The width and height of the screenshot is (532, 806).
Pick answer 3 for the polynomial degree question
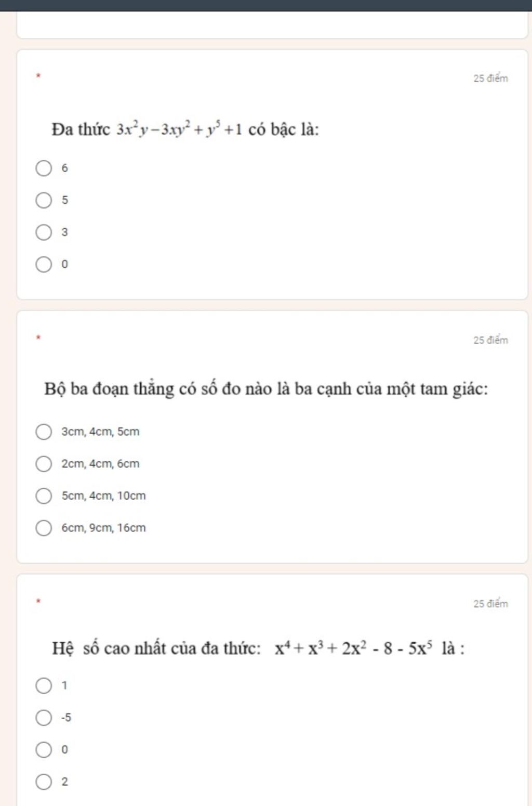point(44,232)
